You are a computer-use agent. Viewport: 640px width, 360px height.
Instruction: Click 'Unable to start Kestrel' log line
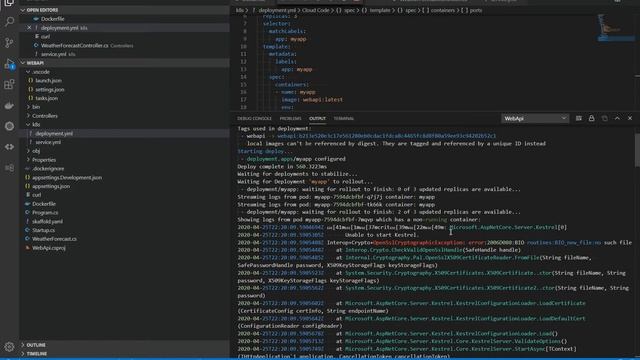[381, 235]
